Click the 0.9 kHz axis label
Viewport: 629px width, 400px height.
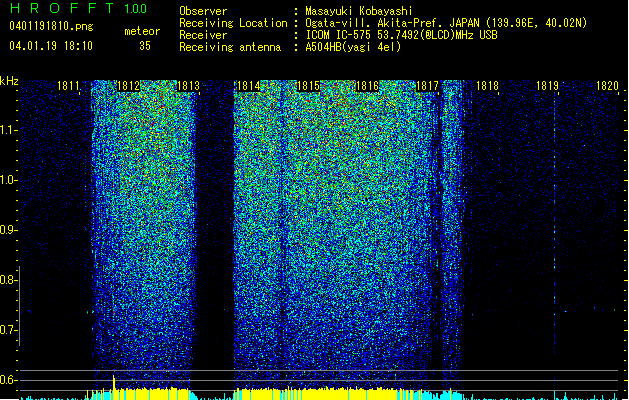click(8, 230)
